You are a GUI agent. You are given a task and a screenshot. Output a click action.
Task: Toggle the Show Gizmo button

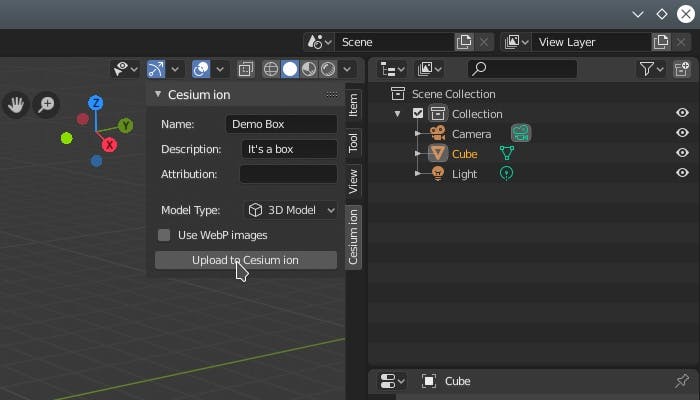(156, 69)
